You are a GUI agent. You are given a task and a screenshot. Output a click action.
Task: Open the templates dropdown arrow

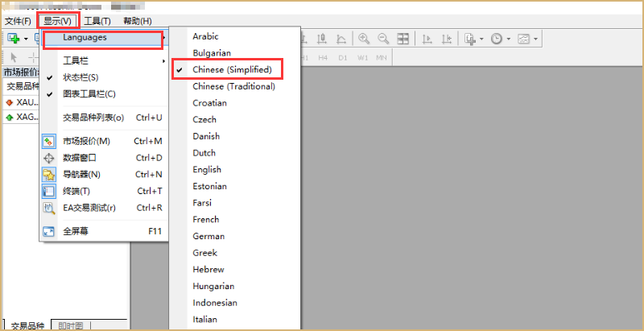tap(535, 39)
